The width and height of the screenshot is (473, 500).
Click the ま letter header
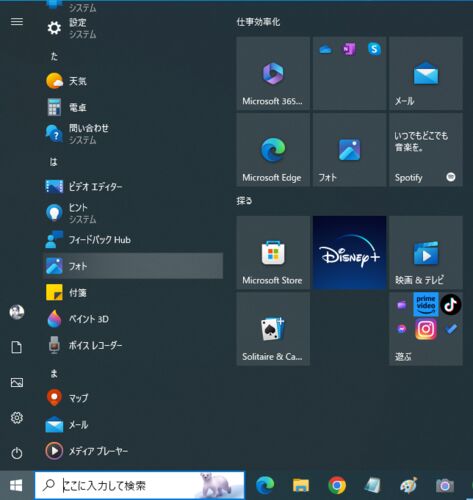click(x=54, y=374)
